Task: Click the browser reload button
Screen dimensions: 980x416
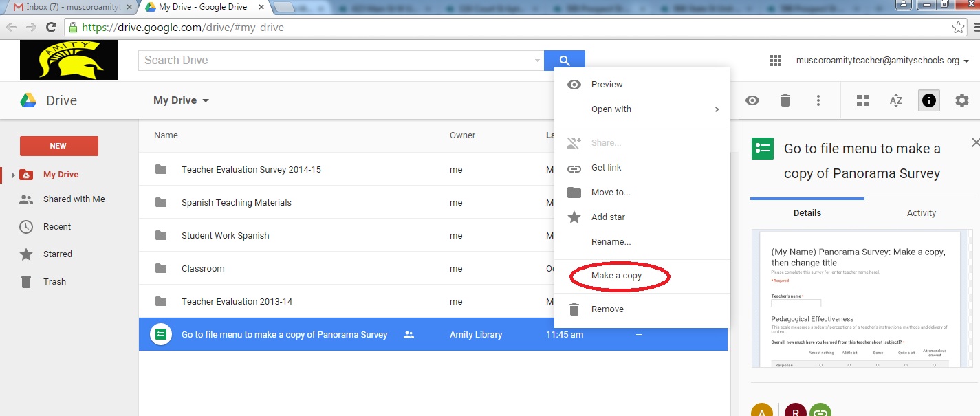Action: [x=51, y=28]
